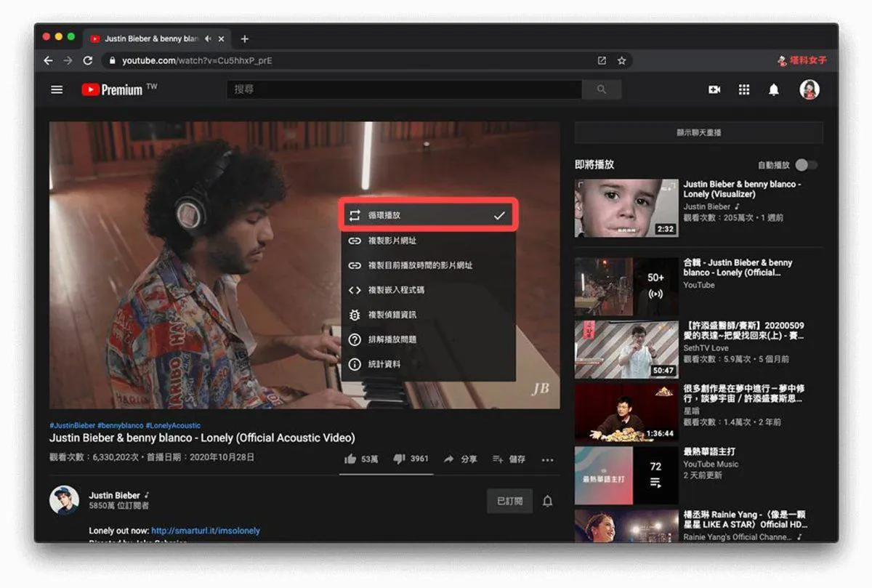Screen dimensions: 872x588
Task: Click the 顯示聊天重播 button
Action: coord(698,133)
